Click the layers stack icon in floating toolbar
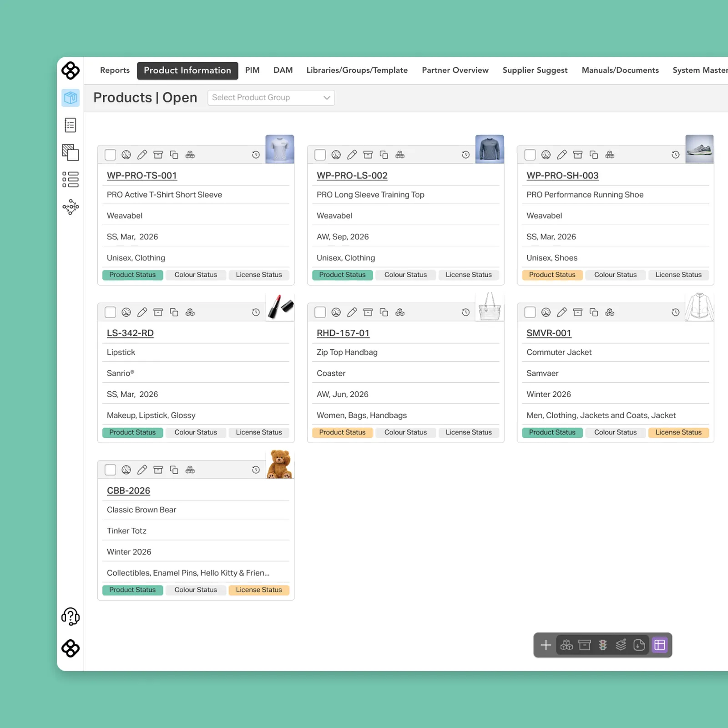The image size is (728, 728). (x=621, y=645)
